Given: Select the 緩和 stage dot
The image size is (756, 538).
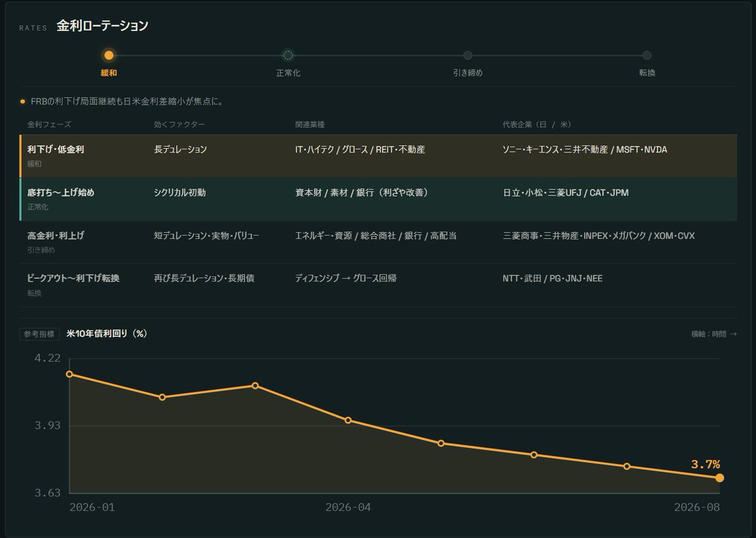Looking at the screenshot, I should coord(109,55).
